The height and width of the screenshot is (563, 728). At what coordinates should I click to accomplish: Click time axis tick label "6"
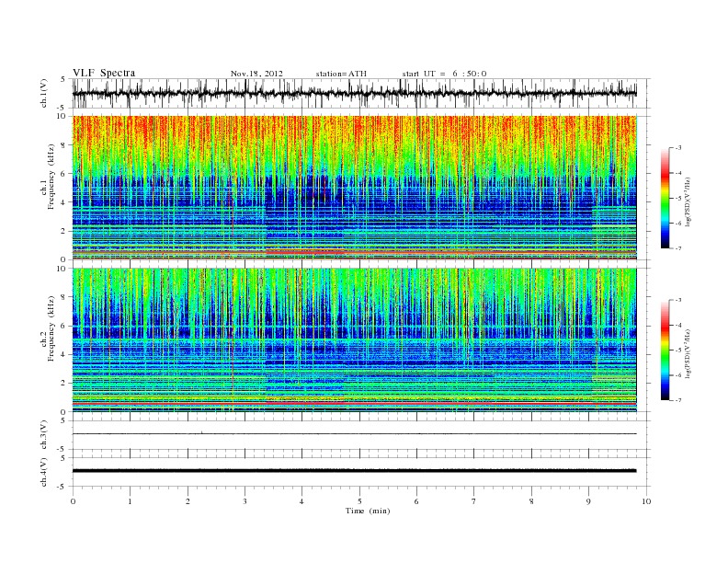pyautogui.click(x=416, y=501)
